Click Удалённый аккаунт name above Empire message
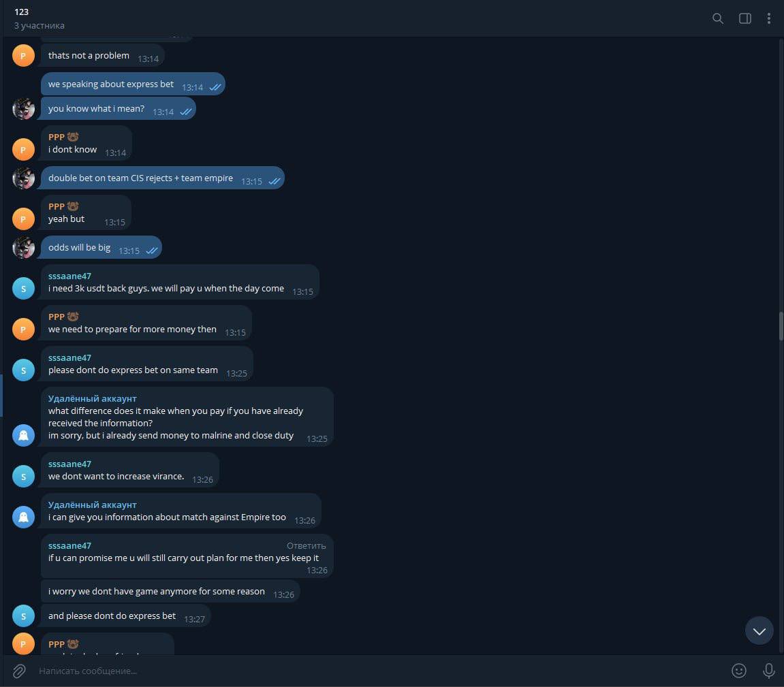Viewport: 784px width, 687px height. point(93,505)
